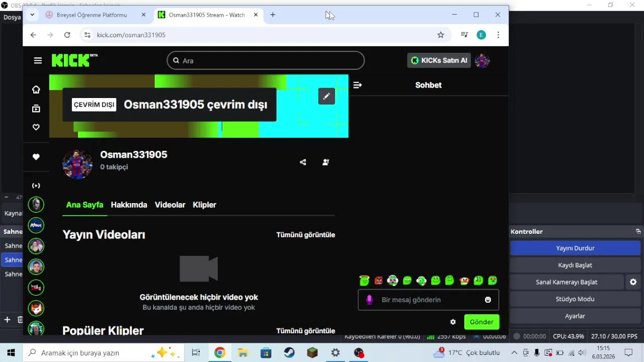This screenshot has width=644, height=362.
Task: Click Tümünü görüntüle beside Popüler Klipler
Action: tap(305, 331)
